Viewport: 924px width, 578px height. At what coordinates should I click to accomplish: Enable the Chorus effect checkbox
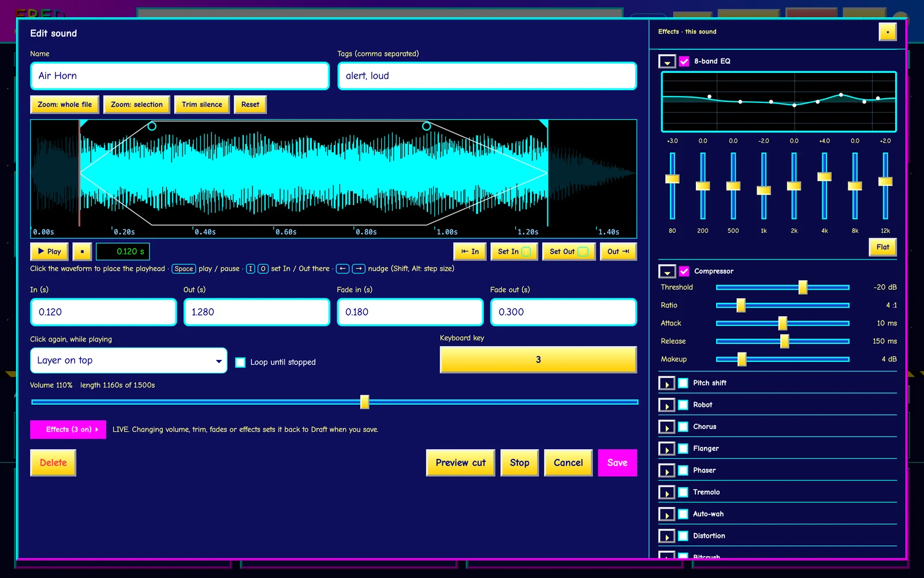point(683,427)
